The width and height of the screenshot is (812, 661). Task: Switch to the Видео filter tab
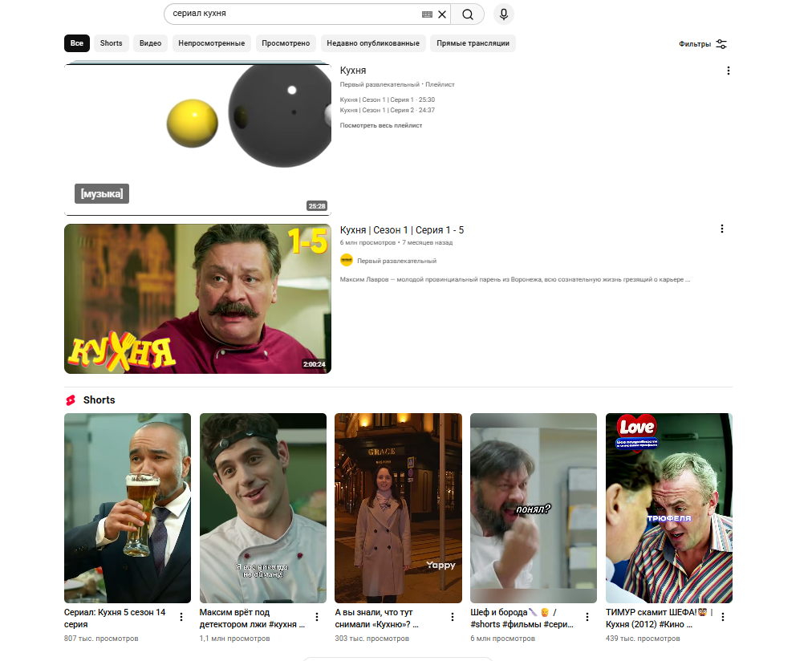(x=150, y=43)
